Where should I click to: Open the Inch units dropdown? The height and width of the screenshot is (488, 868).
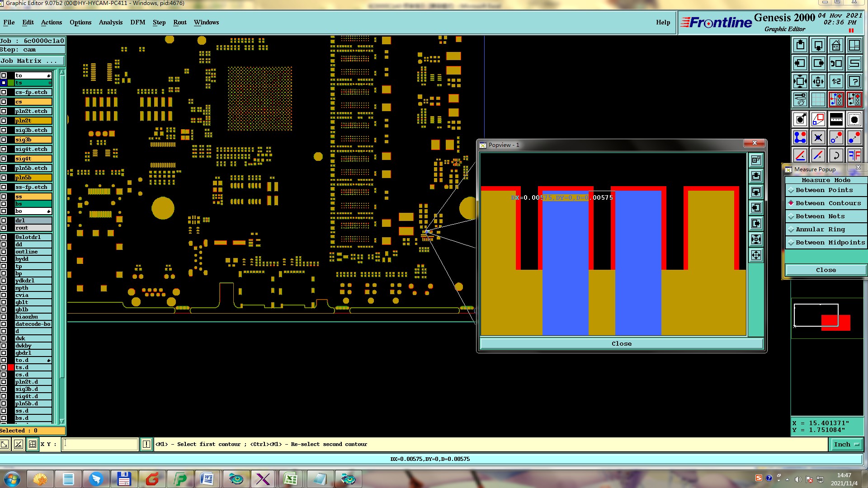point(846,445)
